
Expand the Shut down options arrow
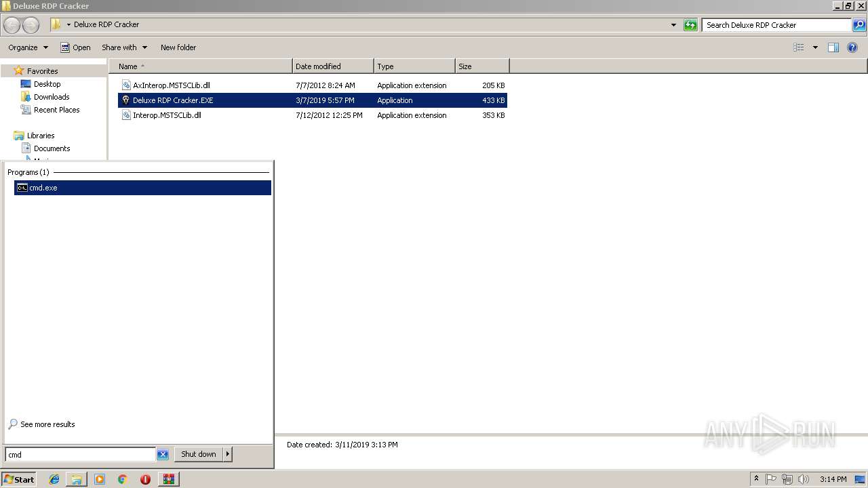point(228,454)
